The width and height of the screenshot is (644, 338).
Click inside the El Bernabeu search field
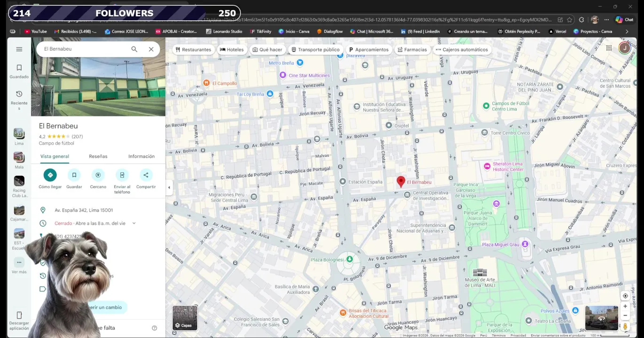85,49
